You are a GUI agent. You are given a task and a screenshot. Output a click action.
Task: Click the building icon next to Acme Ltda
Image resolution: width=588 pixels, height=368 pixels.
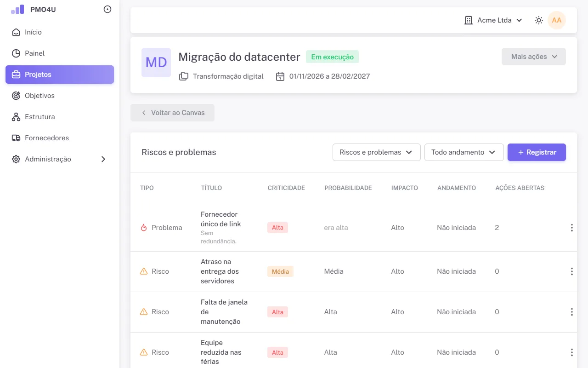pyautogui.click(x=469, y=20)
